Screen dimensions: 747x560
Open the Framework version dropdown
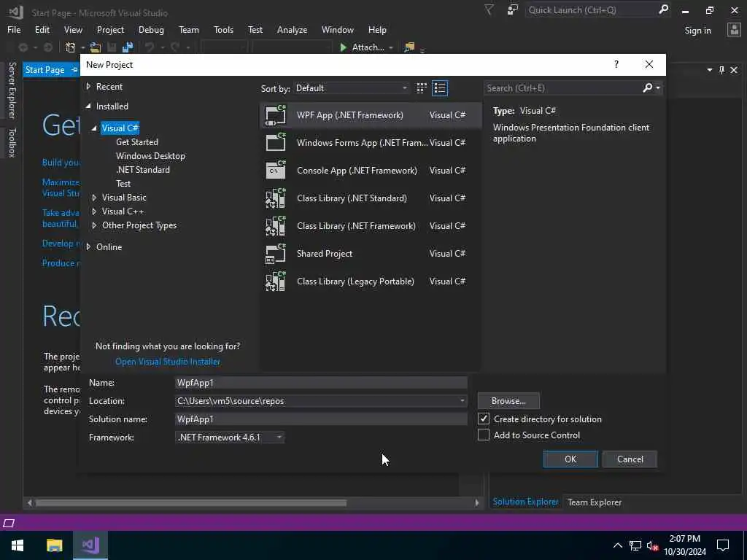point(230,437)
